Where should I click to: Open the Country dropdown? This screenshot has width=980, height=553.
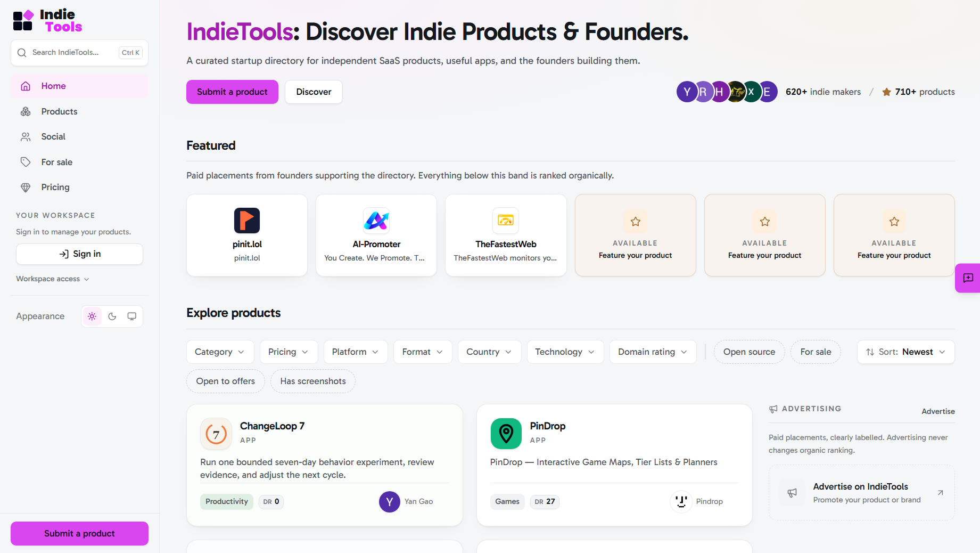tap(489, 352)
